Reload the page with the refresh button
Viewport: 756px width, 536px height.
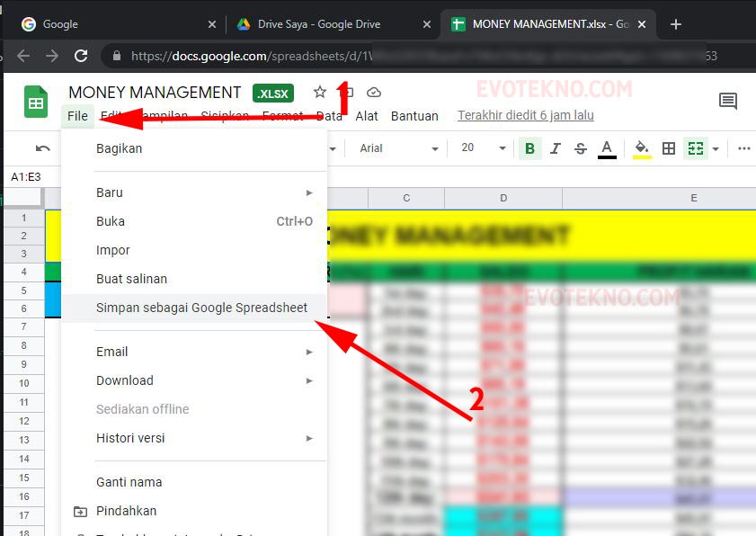click(82, 56)
